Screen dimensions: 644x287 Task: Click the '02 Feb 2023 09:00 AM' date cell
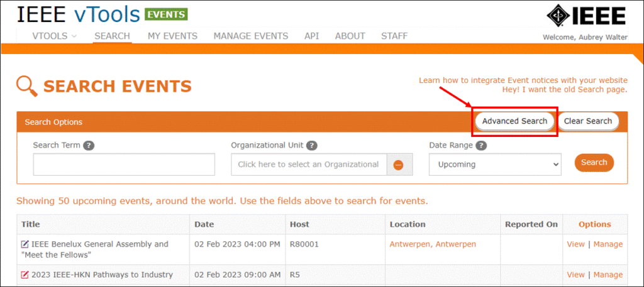pos(237,274)
